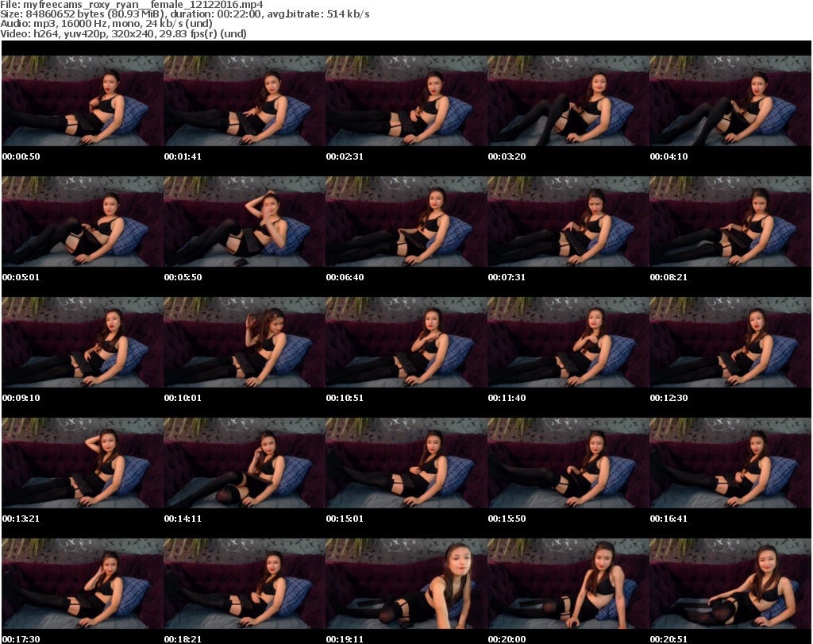Select the thumbnail above timestamp 00:01:41
Viewport: 813px width, 644px height.
click(245, 101)
